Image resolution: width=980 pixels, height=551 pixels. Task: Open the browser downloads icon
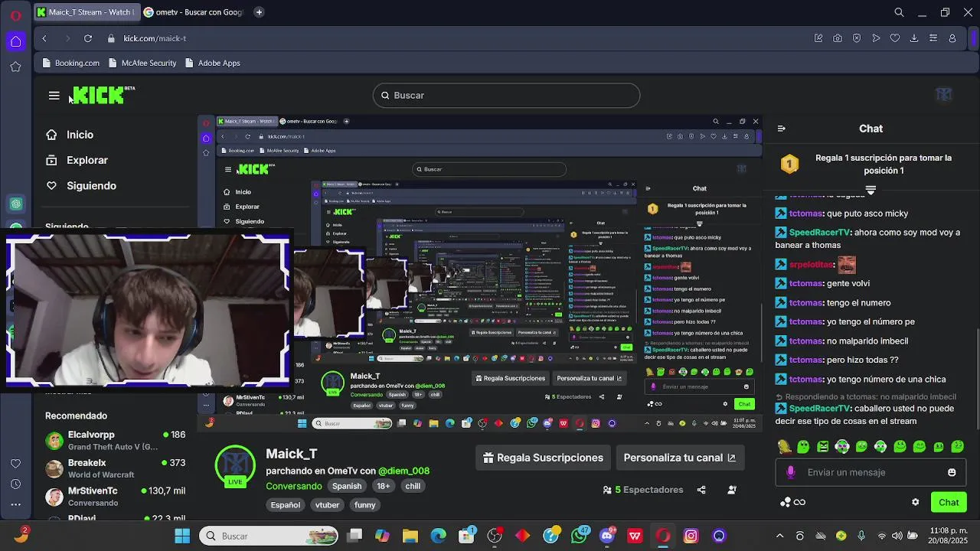914,38
